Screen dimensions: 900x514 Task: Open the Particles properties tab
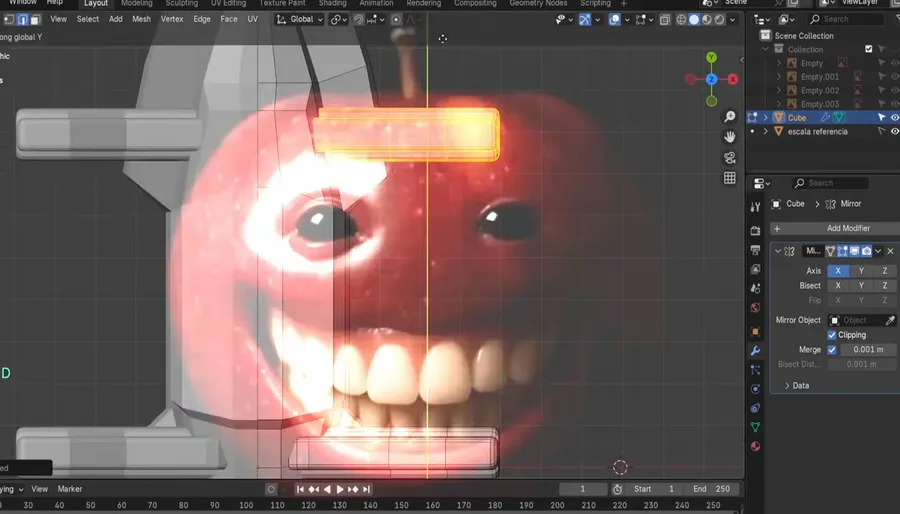(x=755, y=370)
